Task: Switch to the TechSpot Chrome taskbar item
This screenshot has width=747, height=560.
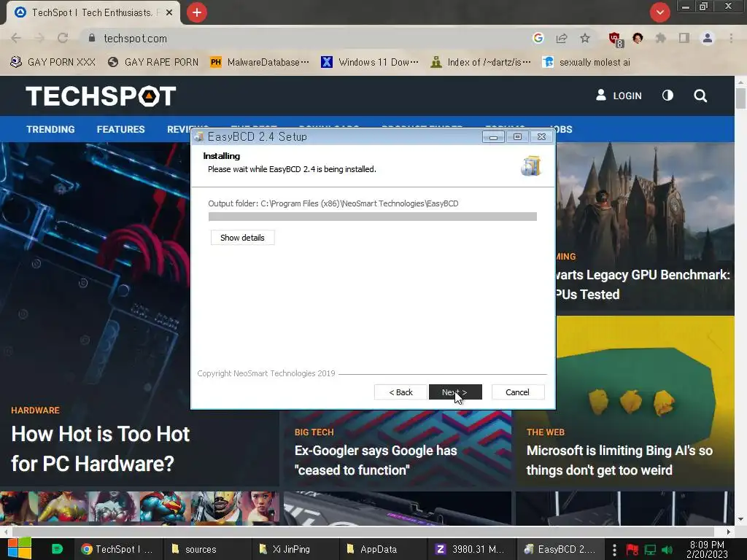Action: 117,549
